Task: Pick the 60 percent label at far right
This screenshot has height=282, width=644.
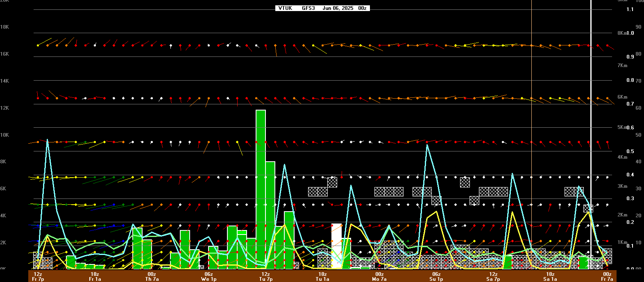Action: 638,108
